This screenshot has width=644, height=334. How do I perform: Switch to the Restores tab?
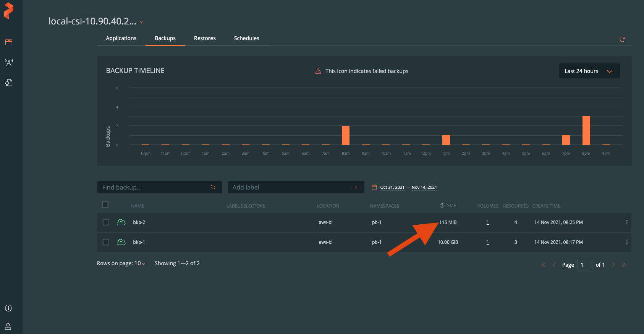tap(205, 38)
